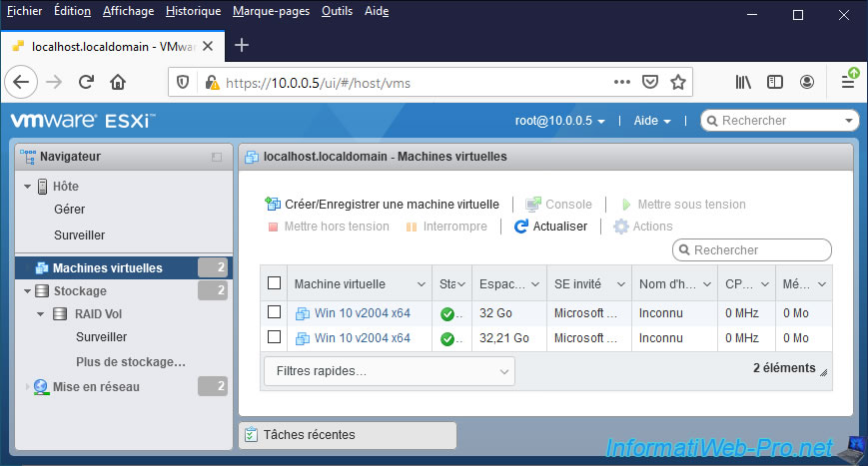868x466 pixels.
Task: Bookmark this page with the star icon
Action: (677, 83)
